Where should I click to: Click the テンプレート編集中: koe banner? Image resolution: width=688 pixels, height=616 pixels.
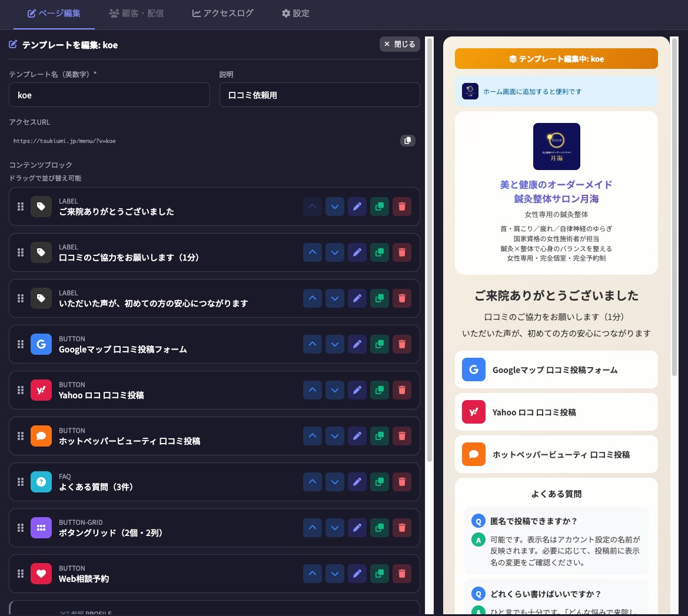(x=556, y=59)
